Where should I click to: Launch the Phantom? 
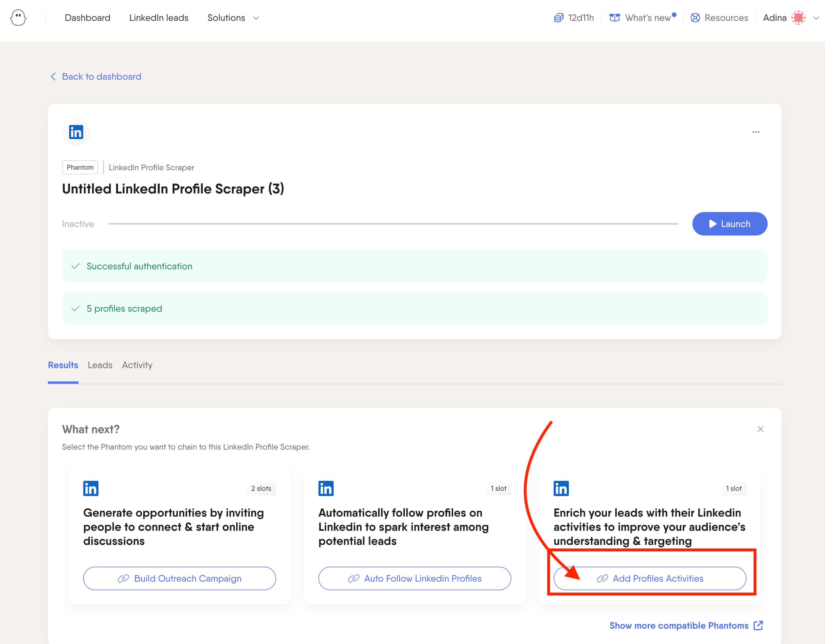coord(730,224)
